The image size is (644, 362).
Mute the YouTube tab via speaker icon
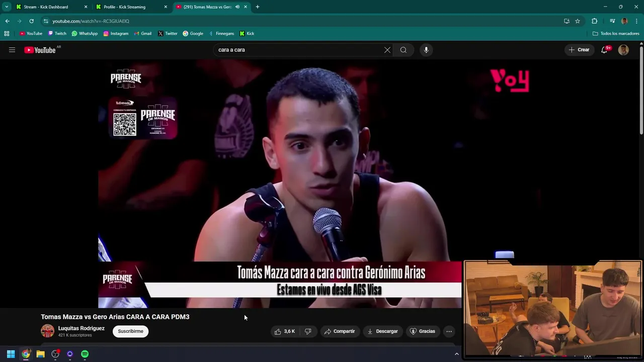click(x=237, y=7)
